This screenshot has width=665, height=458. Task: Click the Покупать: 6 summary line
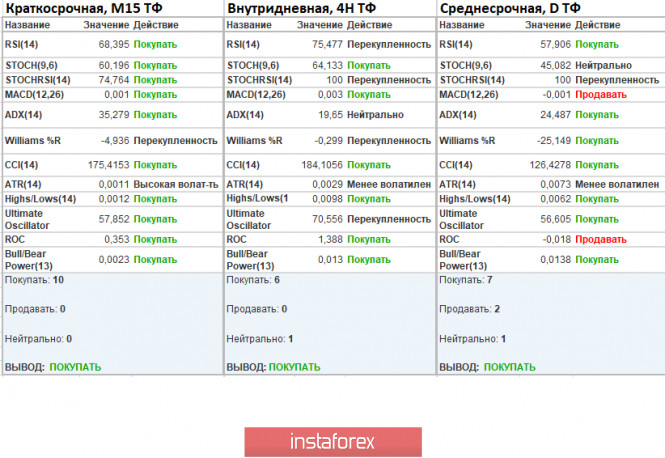(x=253, y=280)
